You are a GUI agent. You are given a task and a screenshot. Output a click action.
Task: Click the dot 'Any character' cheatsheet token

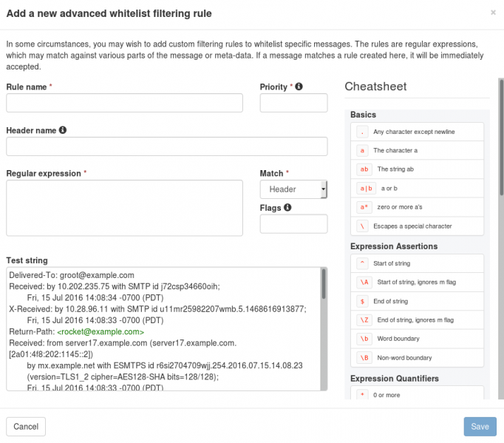click(x=362, y=132)
